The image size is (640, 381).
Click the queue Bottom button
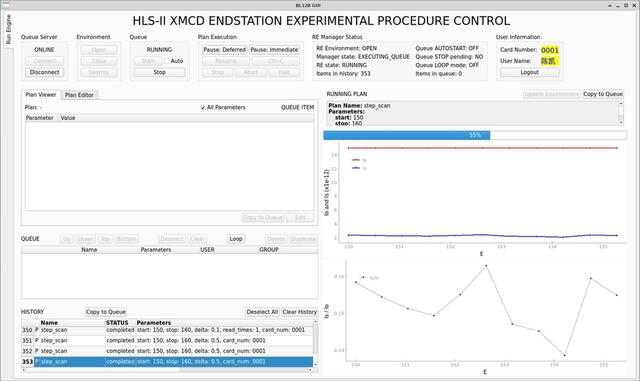tap(126, 239)
